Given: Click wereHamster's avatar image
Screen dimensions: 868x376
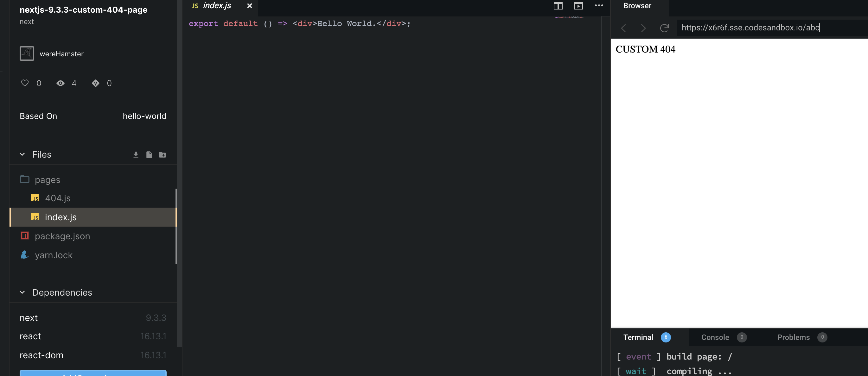Looking at the screenshot, I should click(27, 53).
